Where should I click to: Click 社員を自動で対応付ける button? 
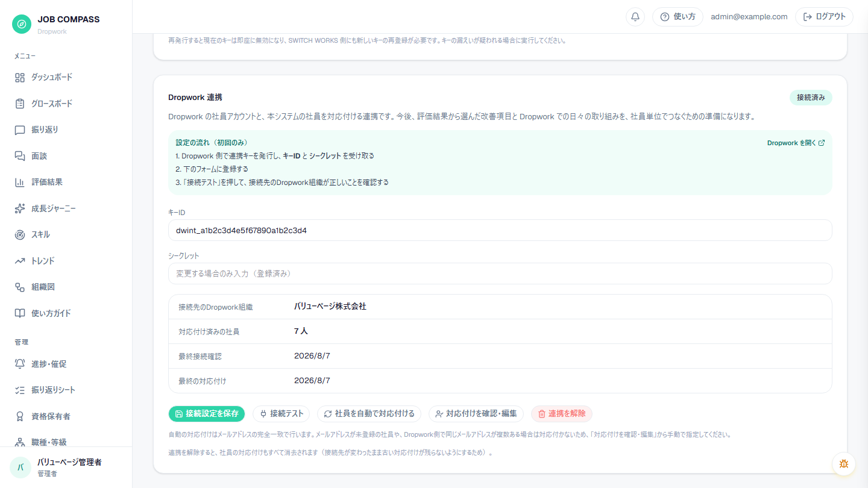[x=369, y=414]
